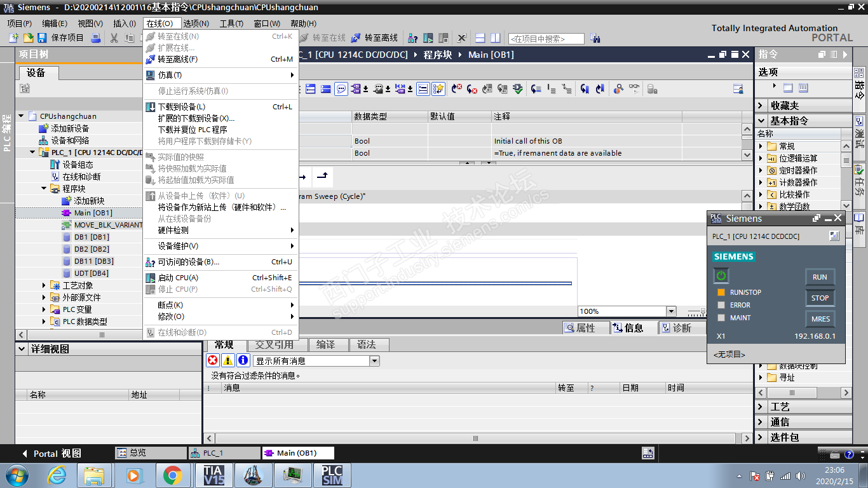Select 转至离线(F) in the online menu

pyautogui.click(x=220, y=59)
